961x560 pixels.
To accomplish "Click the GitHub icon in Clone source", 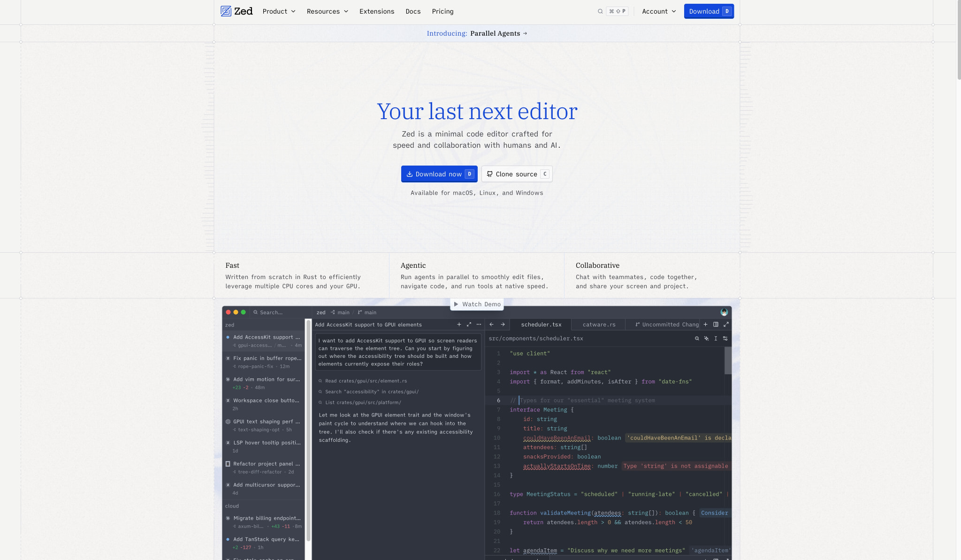I will click(489, 174).
